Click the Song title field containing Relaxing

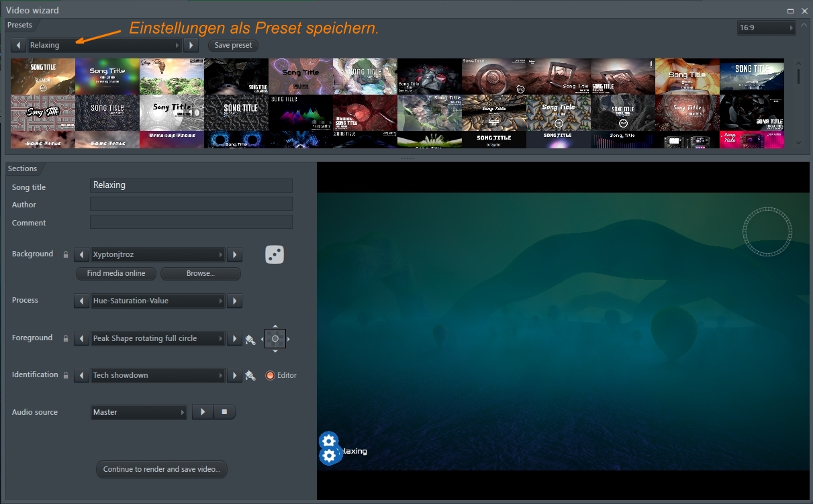(x=191, y=185)
